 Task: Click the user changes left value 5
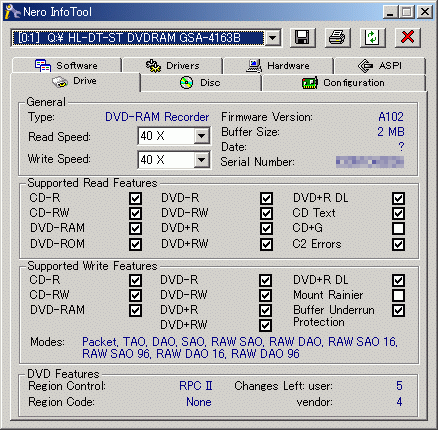click(x=399, y=386)
